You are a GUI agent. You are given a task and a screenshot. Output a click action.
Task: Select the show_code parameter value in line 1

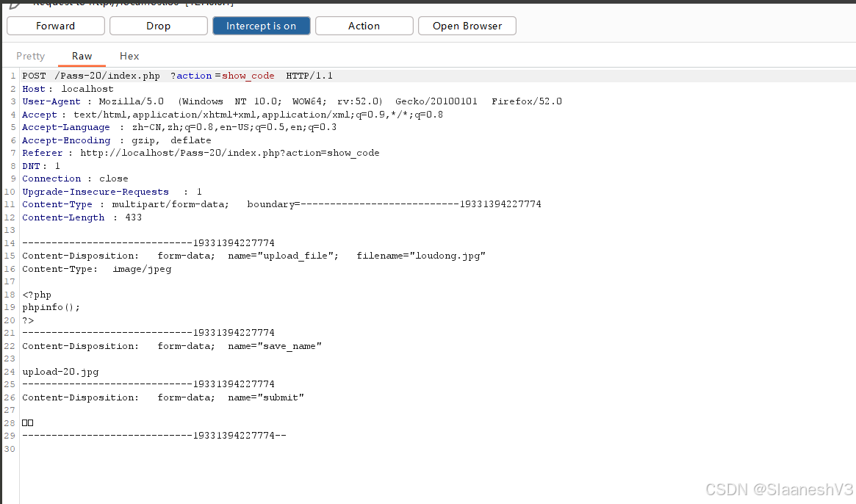248,76
